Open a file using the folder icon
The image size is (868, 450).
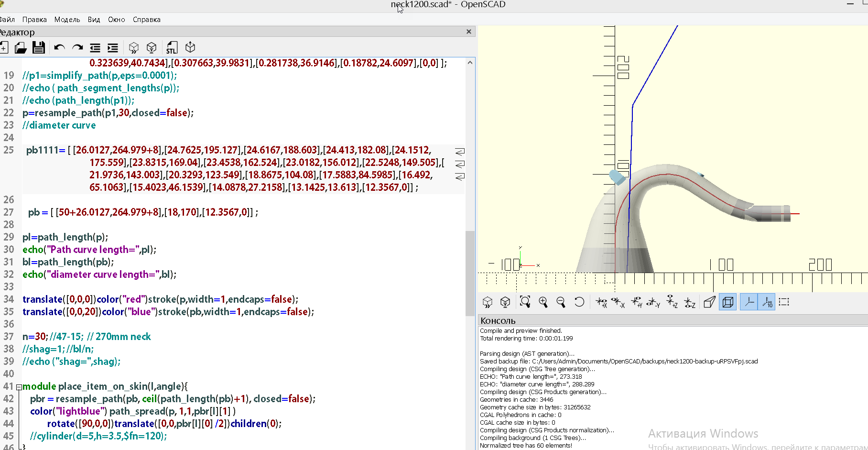(21, 47)
